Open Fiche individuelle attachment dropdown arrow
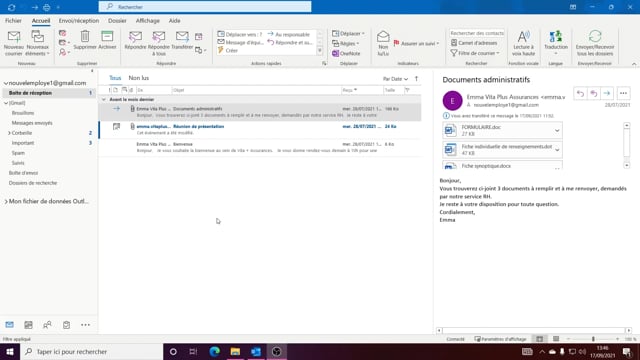The image size is (640, 360). (557, 150)
